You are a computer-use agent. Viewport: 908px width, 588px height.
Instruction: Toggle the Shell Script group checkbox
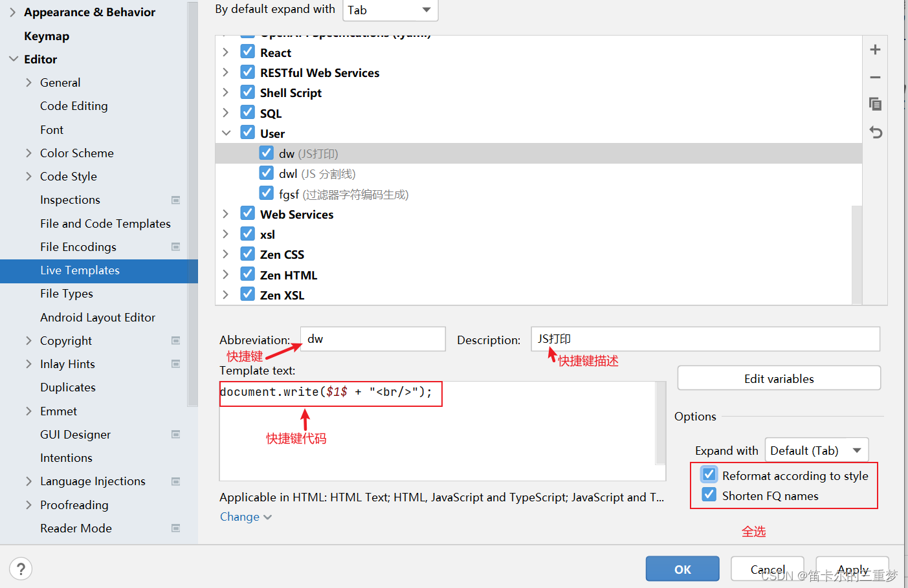point(247,92)
